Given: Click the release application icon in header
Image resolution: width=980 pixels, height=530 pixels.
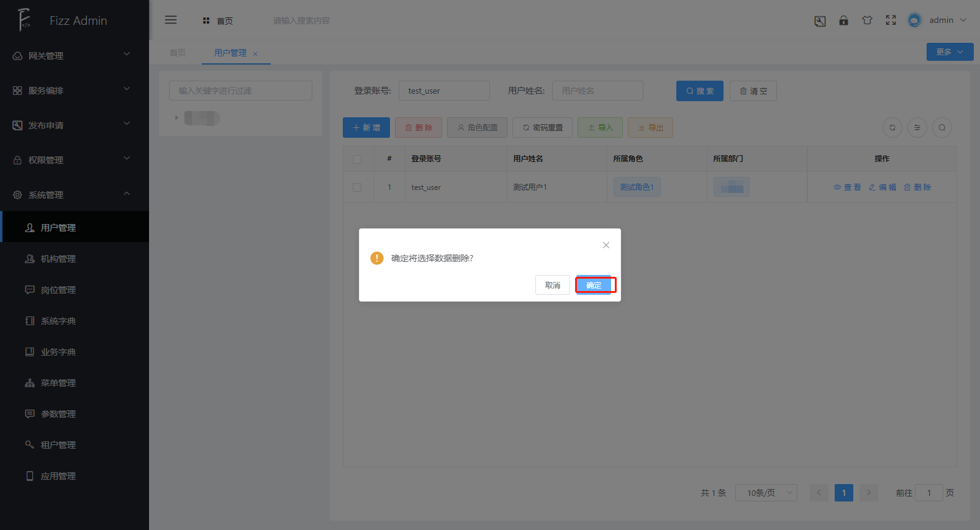Looking at the screenshot, I should click(x=820, y=21).
